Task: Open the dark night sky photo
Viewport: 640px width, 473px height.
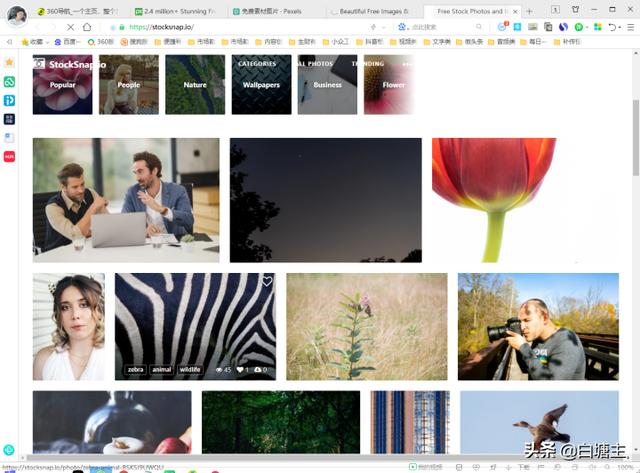Action: coord(326,200)
